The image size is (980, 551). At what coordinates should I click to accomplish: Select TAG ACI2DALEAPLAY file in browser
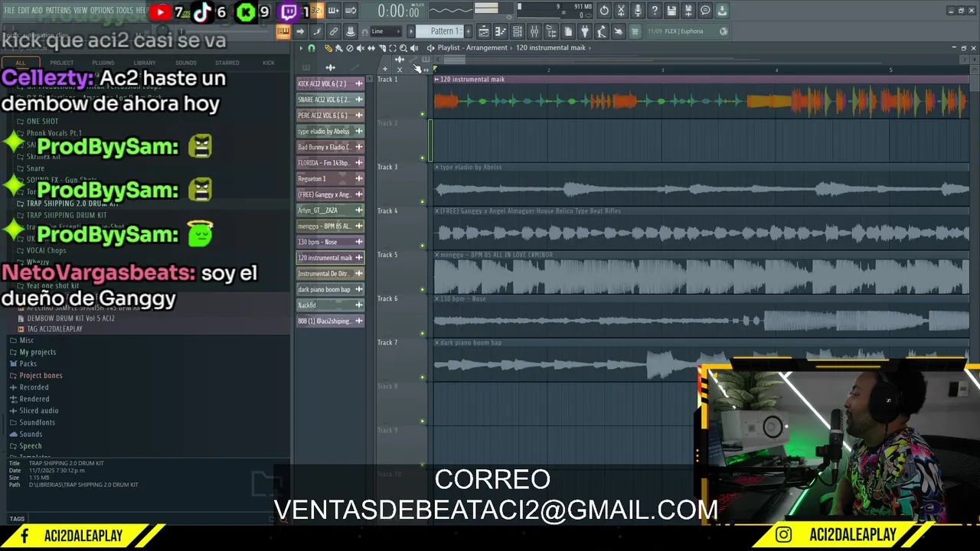[x=54, y=329]
